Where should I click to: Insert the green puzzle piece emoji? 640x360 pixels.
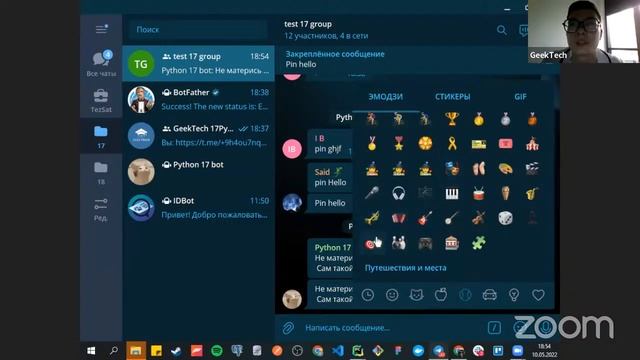[478, 243]
